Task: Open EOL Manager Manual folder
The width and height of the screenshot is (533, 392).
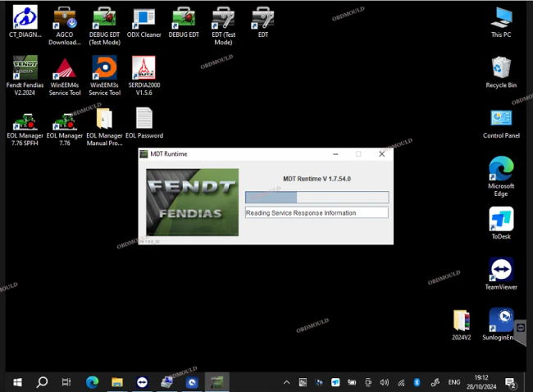Action: [104, 120]
